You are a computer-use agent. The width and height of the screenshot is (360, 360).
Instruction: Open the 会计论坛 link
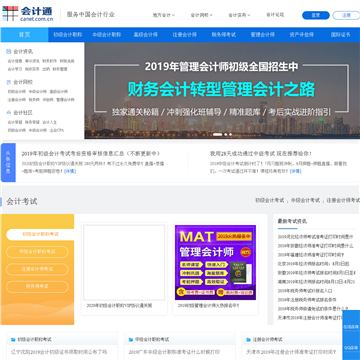pos(275,15)
